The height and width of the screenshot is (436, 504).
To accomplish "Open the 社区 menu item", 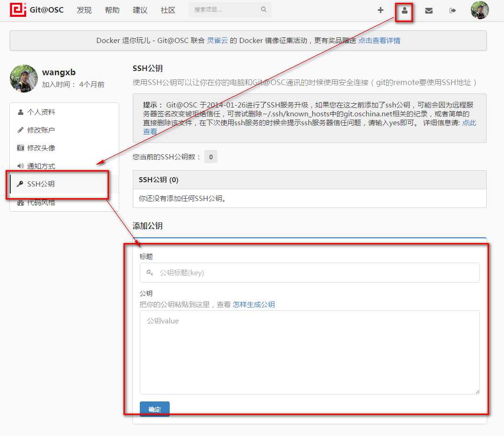I will click(168, 10).
